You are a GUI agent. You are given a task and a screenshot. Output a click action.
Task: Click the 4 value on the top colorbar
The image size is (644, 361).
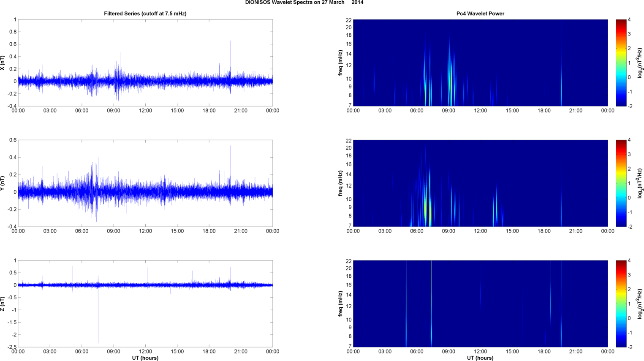629,20
